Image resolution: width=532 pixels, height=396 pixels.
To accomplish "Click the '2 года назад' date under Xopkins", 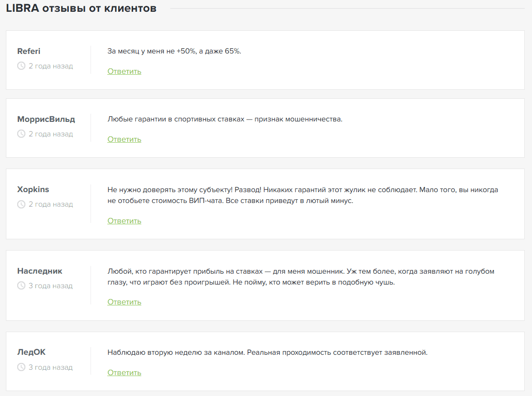I will point(51,204).
